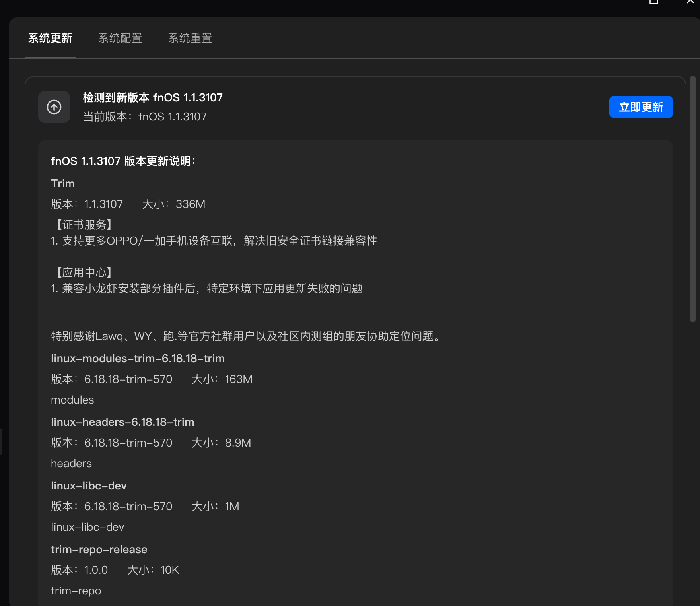Click the 大小: 336M size text
This screenshot has height=606, width=700.
point(174,204)
